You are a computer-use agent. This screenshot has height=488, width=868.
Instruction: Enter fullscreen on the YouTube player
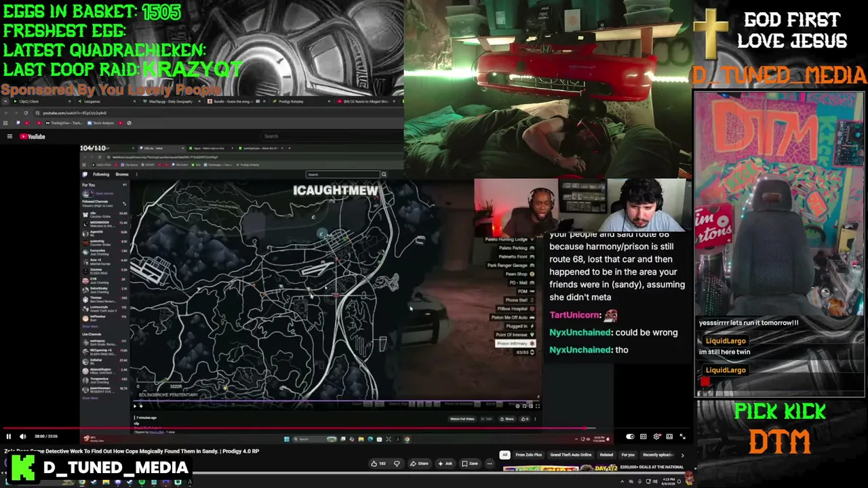pos(683,436)
